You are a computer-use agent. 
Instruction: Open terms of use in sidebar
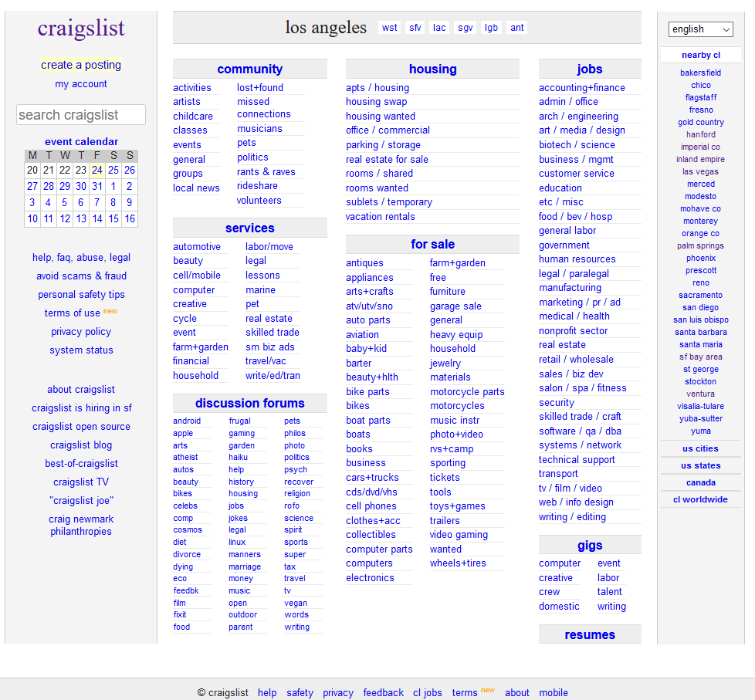[x=73, y=313]
